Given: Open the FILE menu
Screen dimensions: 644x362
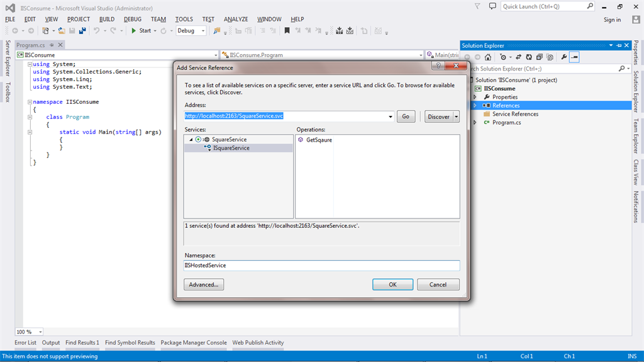Looking at the screenshot, I should (x=10, y=20).
